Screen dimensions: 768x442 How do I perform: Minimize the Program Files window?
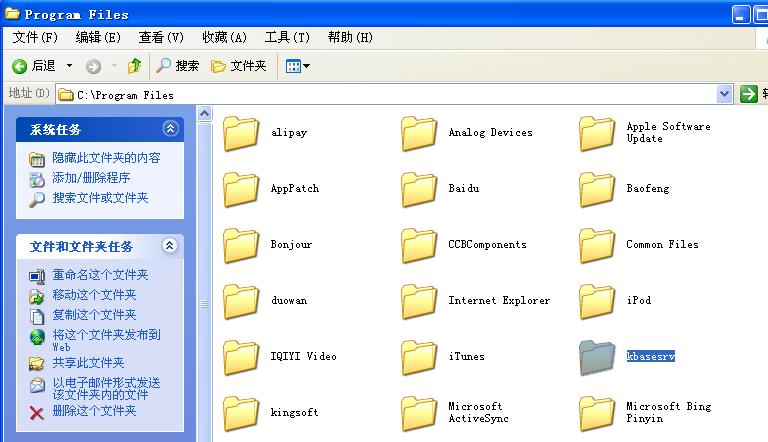[x=741, y=14]
